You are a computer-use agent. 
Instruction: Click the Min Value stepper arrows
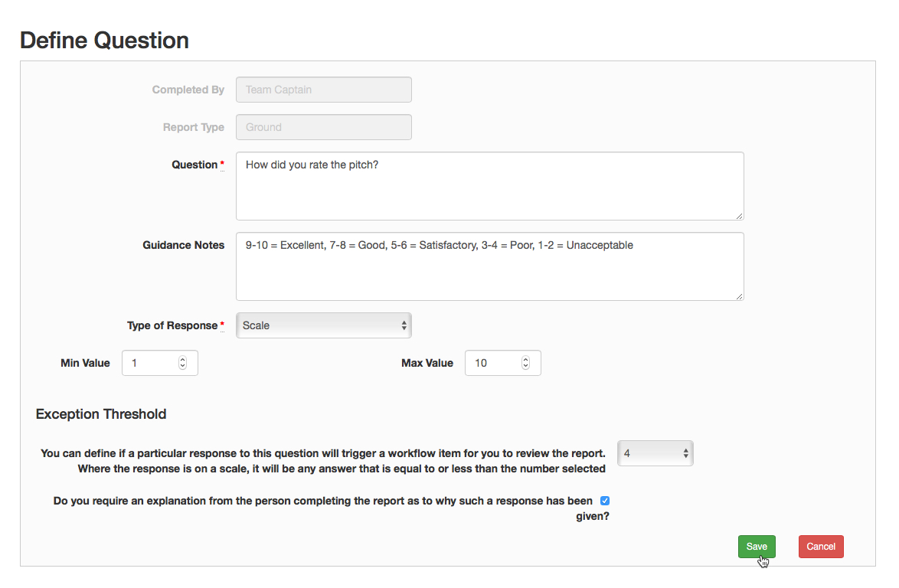point(182,363)
